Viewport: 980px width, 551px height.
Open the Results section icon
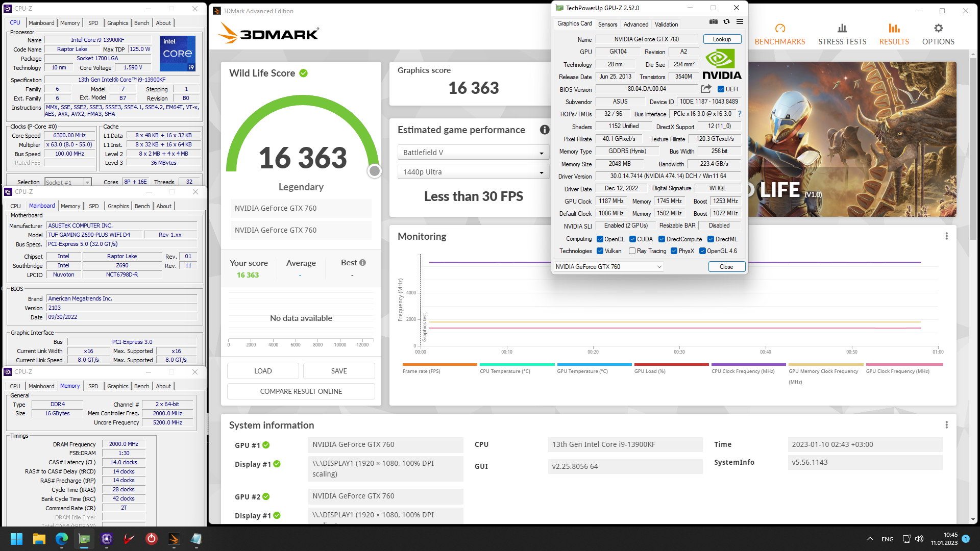[x=894, y=28]
